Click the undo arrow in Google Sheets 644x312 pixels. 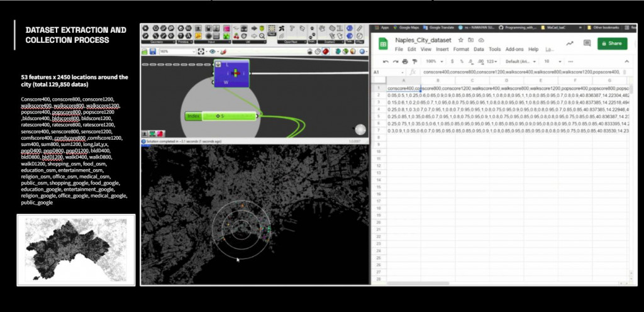click(x=385, y=62)
